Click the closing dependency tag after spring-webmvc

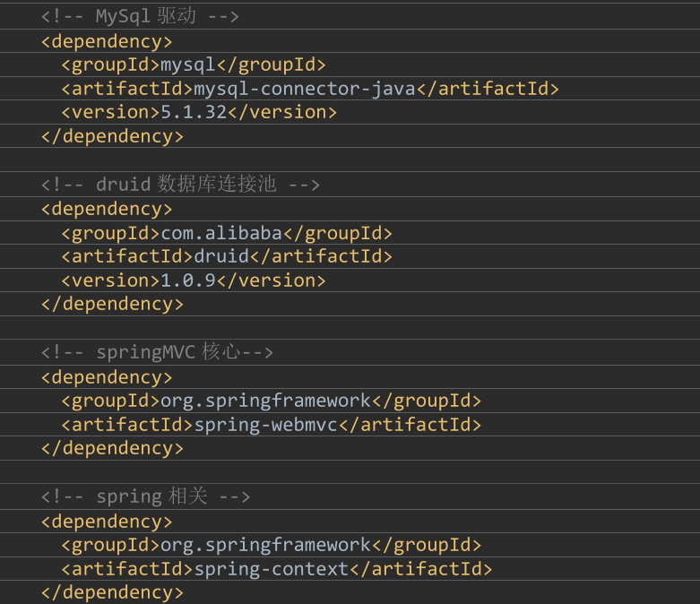tap(112, 448)
